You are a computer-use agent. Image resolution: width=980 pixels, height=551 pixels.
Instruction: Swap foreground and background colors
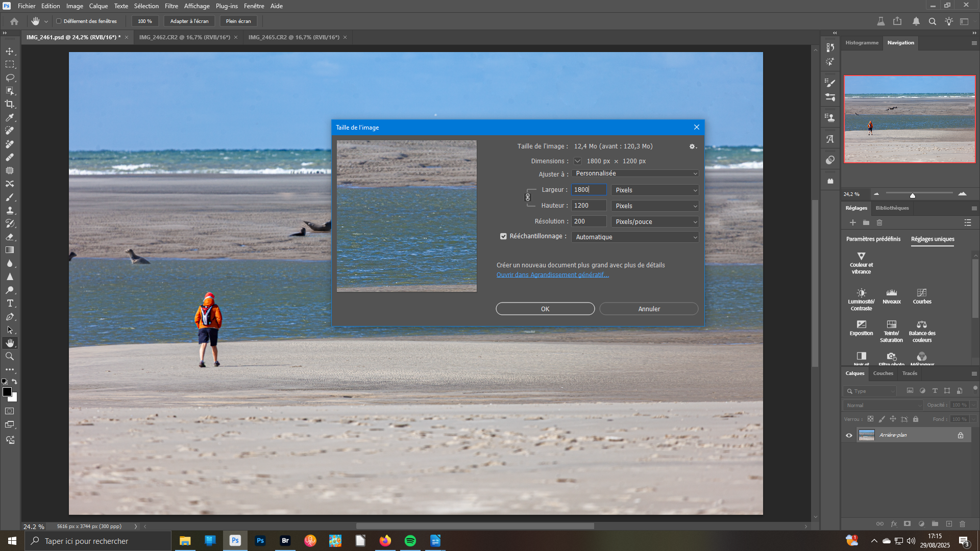(14, 382)
